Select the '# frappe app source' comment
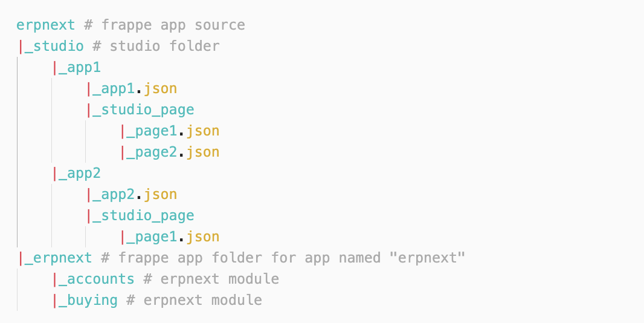644x323 pixels. [165, 25]
